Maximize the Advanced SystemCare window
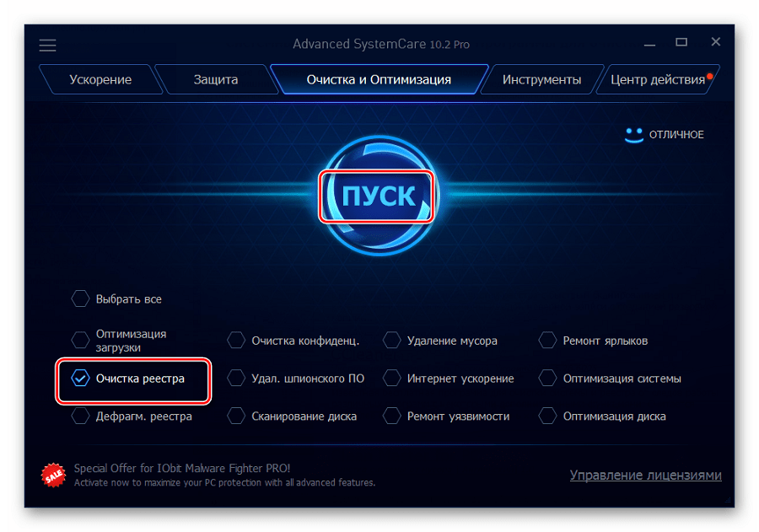Image resolution: width=759 pixels, height=532 pixels. (681, 43)
